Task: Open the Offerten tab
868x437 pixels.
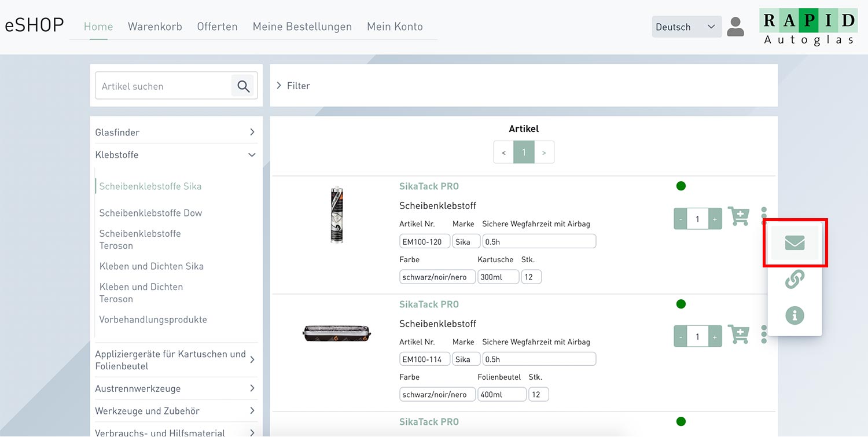Action: click(217, 27)
